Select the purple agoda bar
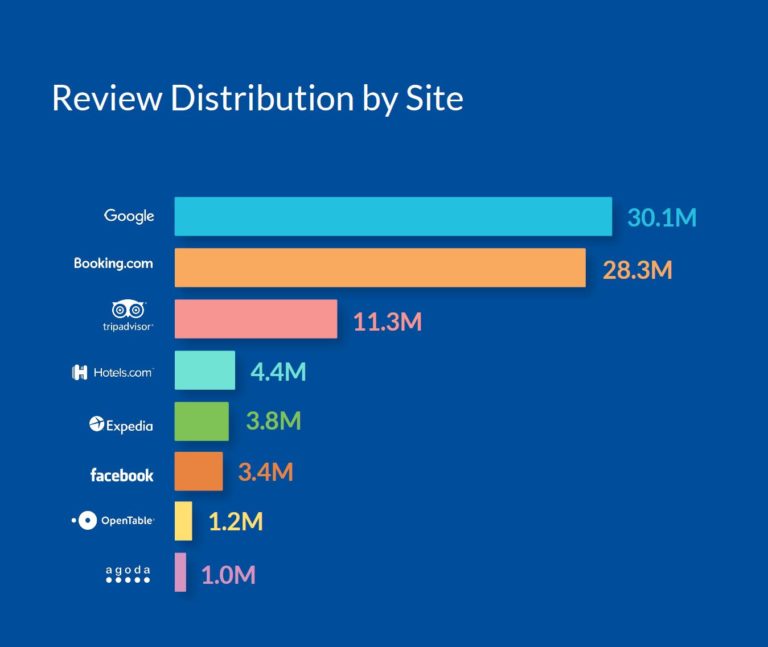 coord(180,573)
